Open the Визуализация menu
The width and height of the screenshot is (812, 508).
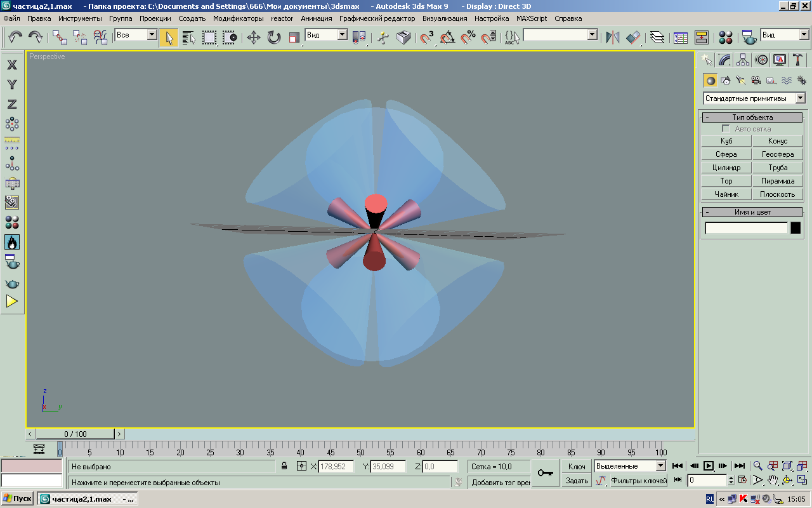click(x=445, y=18)
